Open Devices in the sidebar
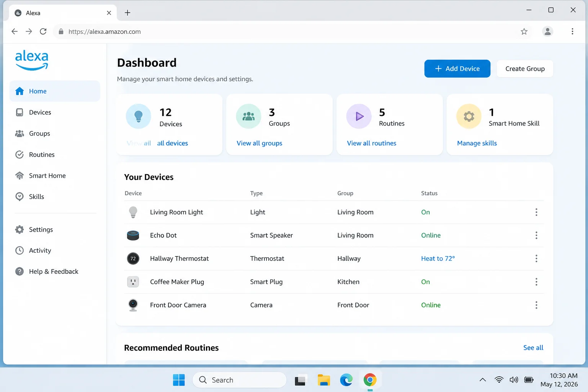This screenshot has height=392, width=588. point(55,112)
